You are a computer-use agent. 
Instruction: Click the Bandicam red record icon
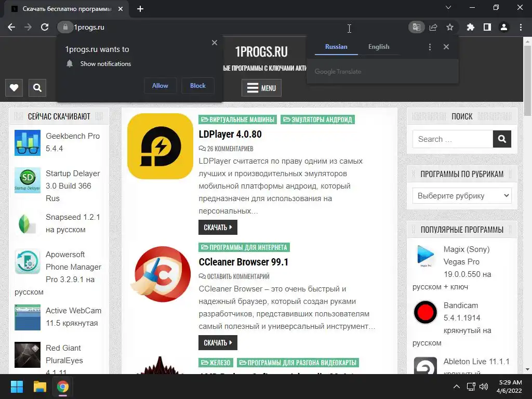[x=425, y=312]
